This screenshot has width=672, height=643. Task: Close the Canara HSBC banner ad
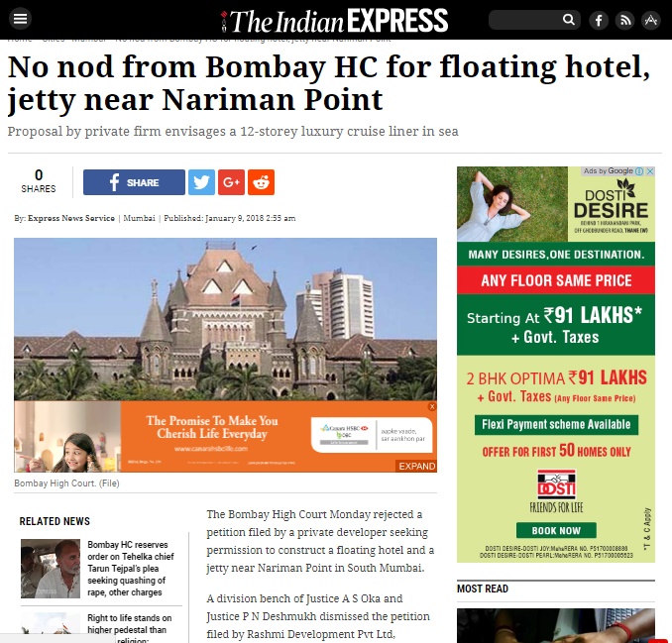(432, 406)
